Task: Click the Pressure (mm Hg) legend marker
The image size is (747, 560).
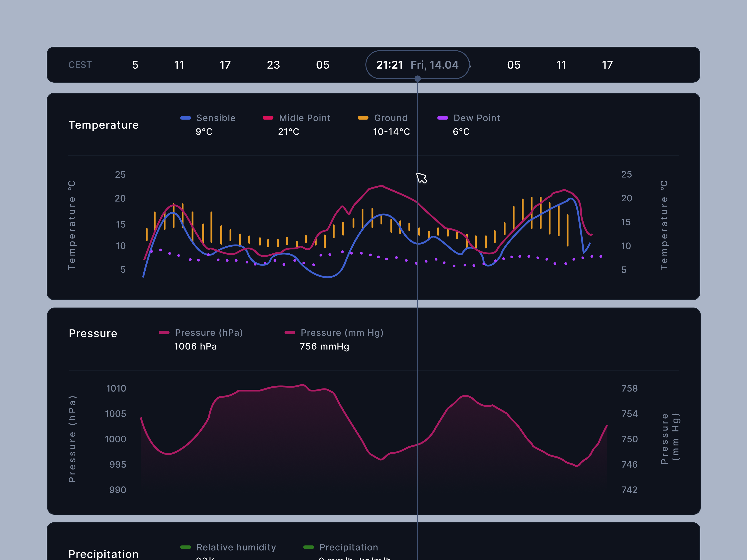Action: (x=290, y=332)
